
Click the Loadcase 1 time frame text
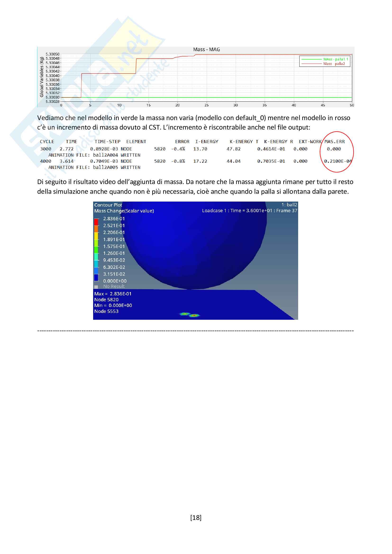coord(249,211)
